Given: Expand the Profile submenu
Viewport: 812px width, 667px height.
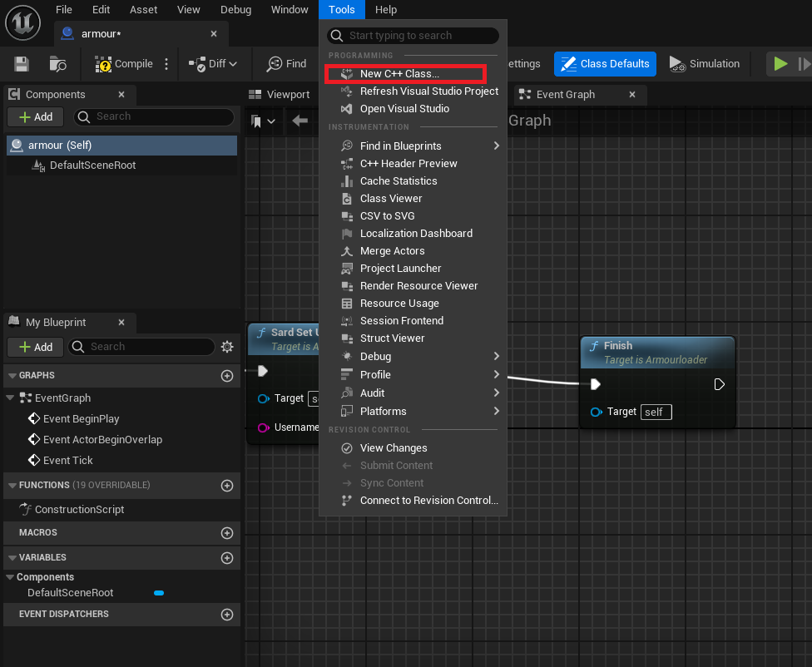Looking at the screenshot, I should [x=413, y=375].
